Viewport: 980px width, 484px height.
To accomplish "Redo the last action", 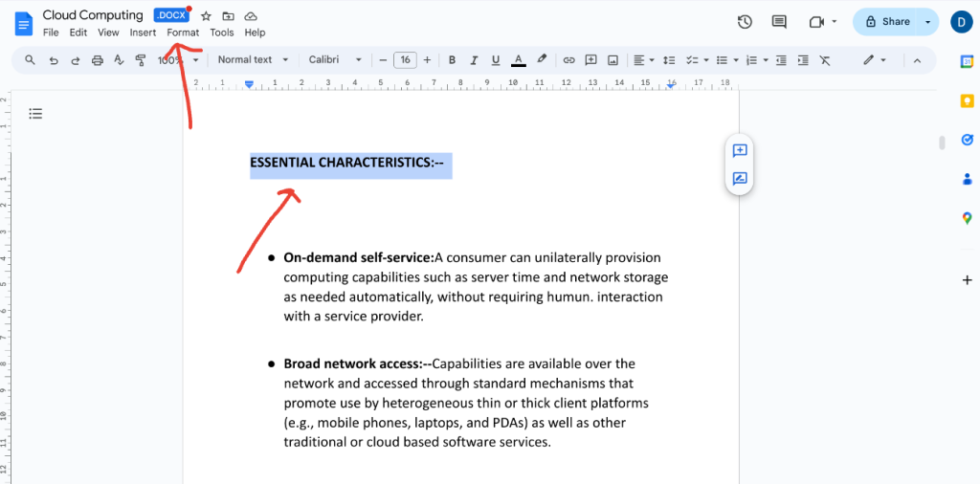I will click(x=75, y=60).
